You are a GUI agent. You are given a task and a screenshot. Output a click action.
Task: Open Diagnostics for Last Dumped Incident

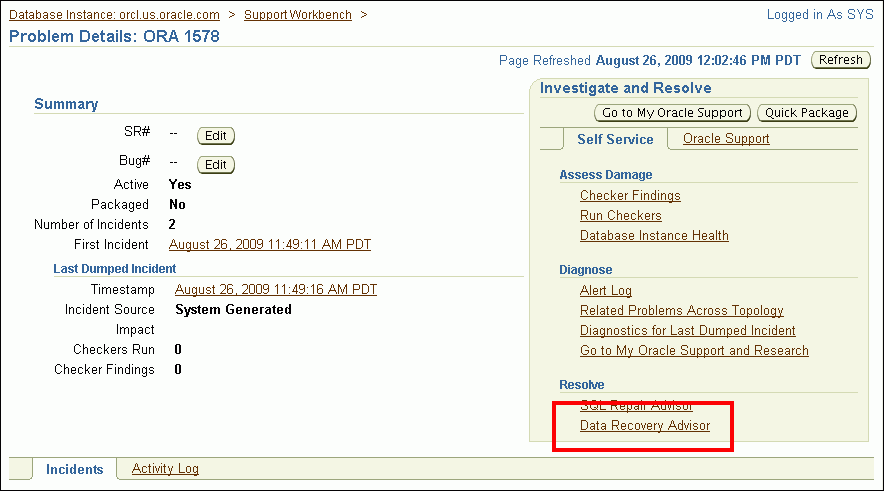pyautogui.click(x=687, y=331)
